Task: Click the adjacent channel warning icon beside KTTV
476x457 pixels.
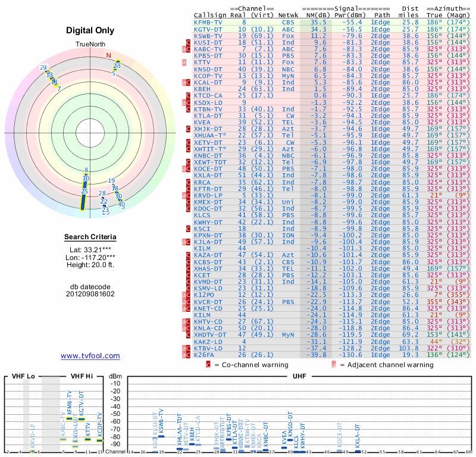Action: tap(184, 62)
